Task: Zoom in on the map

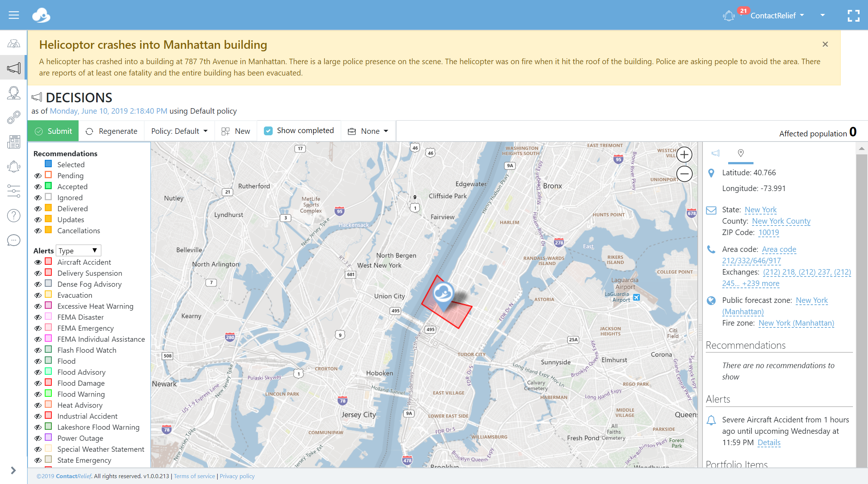Action: click(684, 155)
